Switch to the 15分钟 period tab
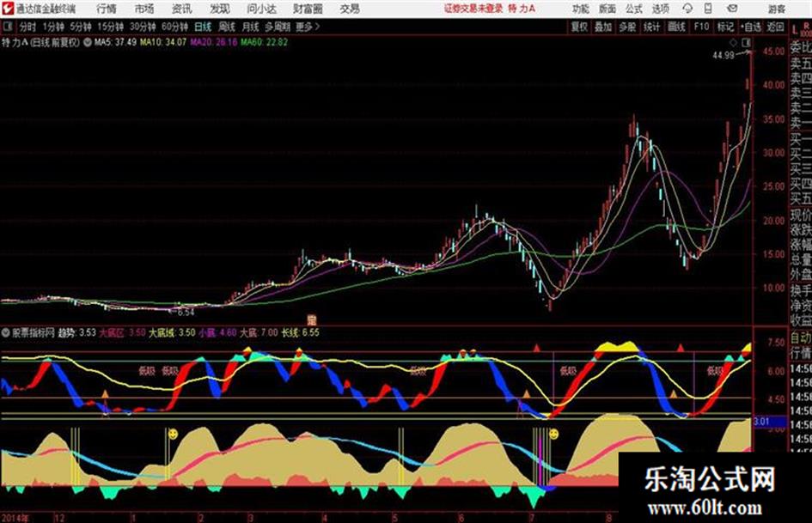Screen dimensions: 812x523 110,27
